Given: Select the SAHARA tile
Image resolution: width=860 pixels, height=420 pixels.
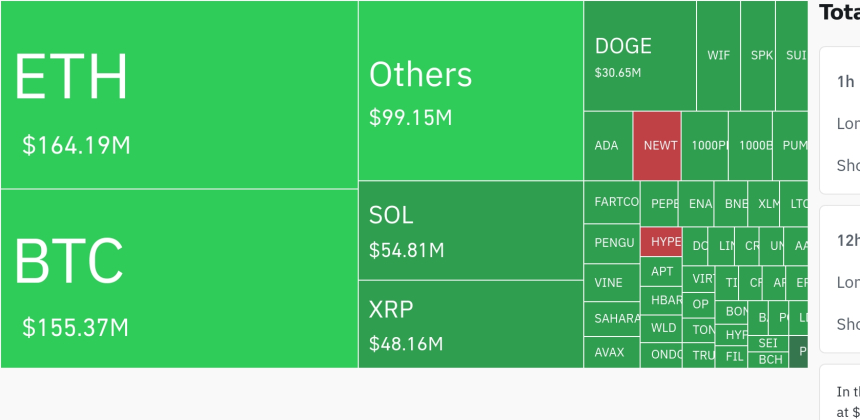Looking at the screenshot, I should click(611, 319).
